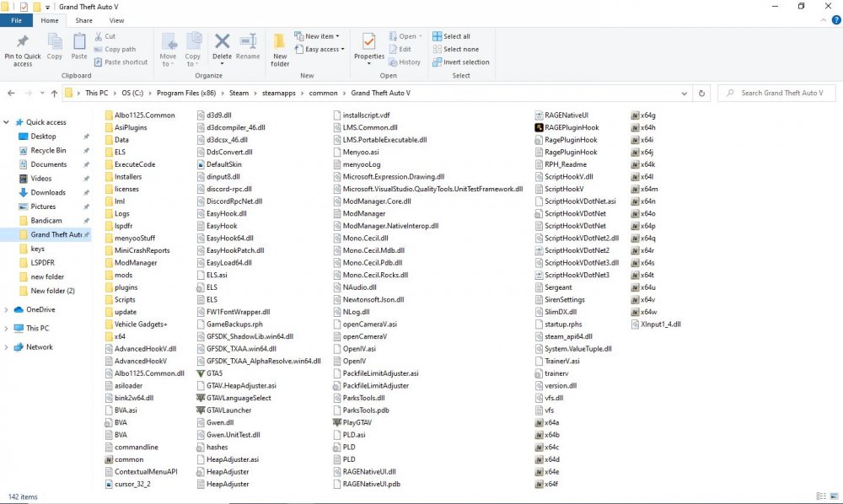Screen dimensions: 843x504
Task: Create a New folder from the ribbon
Action: point(280,48)
